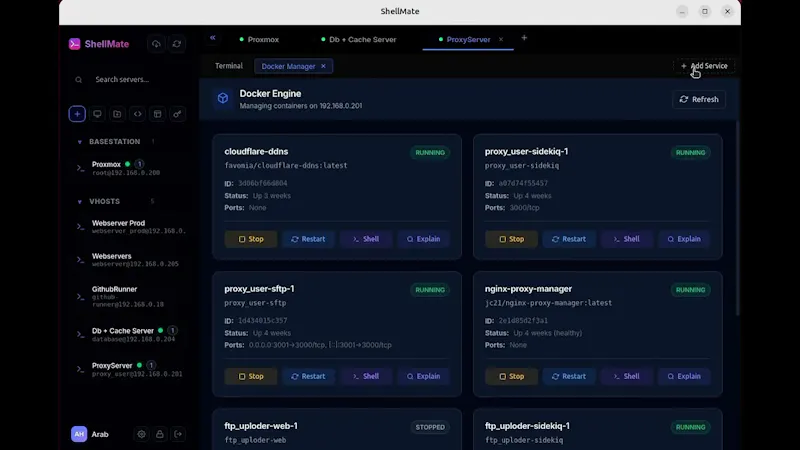Click the plus add-server icon in sidebar
Image resolution: width=800 pixels, height=450 pixels.
coord(77,114)
